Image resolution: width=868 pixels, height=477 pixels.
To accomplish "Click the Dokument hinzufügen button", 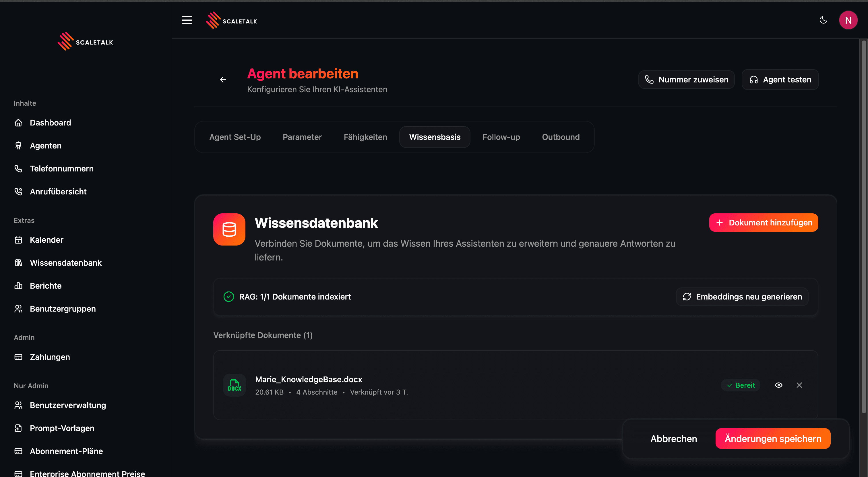I will click(764, 223).
